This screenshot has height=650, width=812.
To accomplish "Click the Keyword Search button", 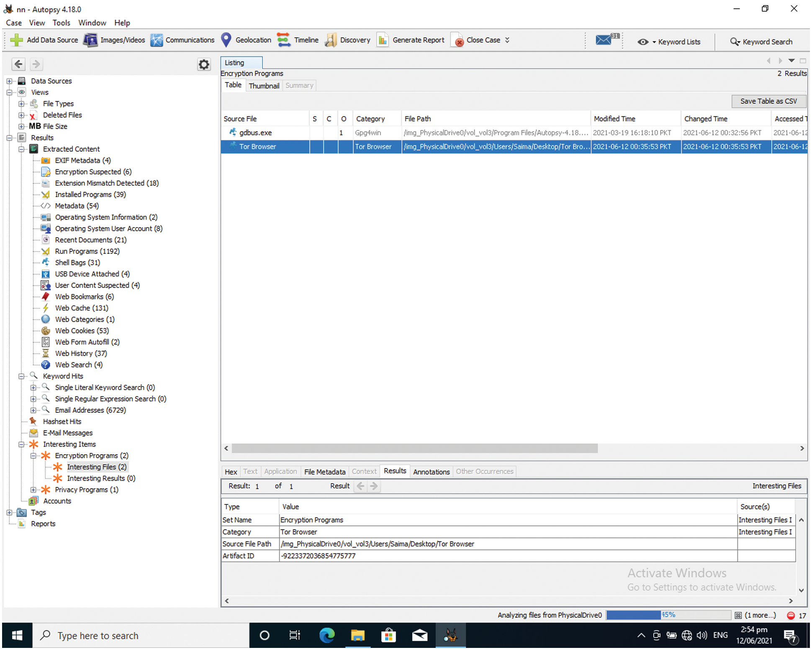I will tap(761, 42).
